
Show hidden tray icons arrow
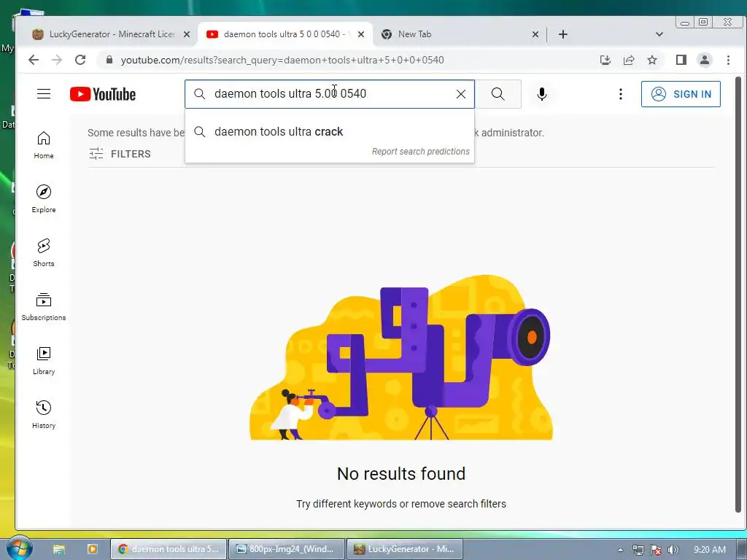coord(620,550)
